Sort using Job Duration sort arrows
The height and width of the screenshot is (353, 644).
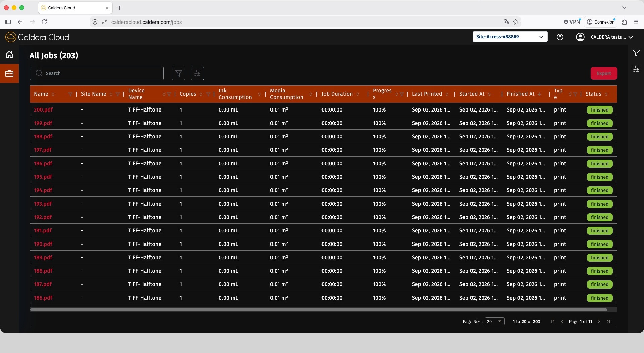coord(358,94)
